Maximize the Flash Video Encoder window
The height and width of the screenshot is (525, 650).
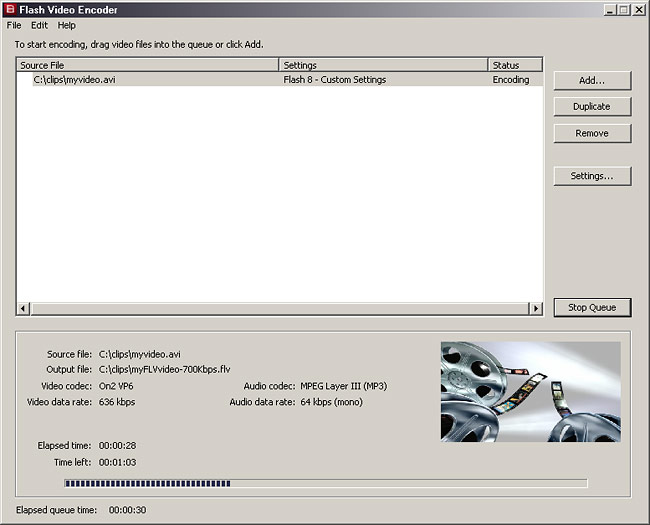[623, 10]
